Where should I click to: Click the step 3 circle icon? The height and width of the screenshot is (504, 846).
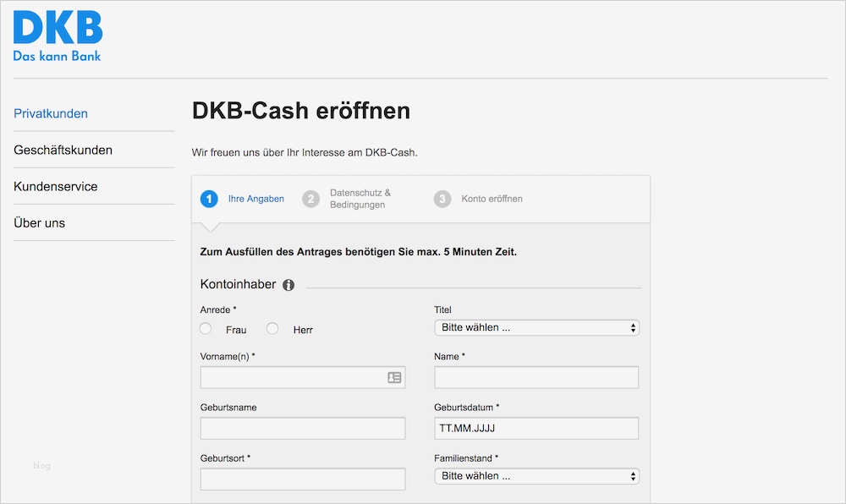[x=442, y=199]
